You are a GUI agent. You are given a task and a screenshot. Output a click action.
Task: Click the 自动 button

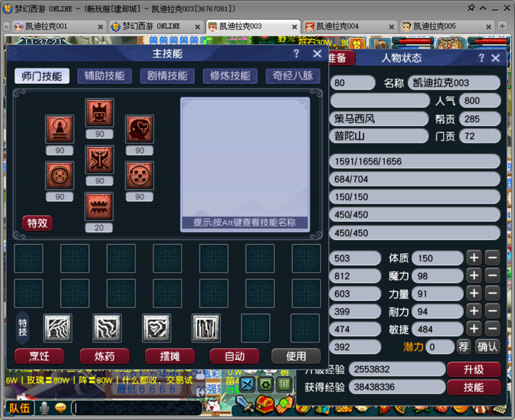coord(235,356)
